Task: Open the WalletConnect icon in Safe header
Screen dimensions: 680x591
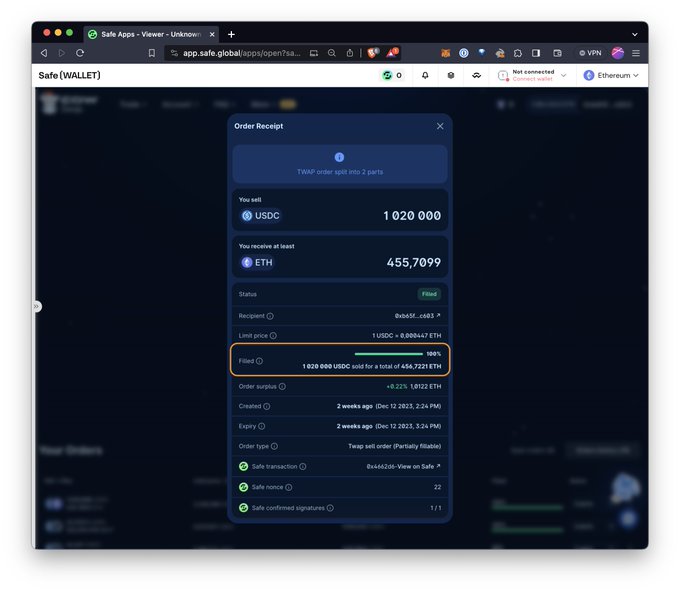Action: [x=476, y=75]
